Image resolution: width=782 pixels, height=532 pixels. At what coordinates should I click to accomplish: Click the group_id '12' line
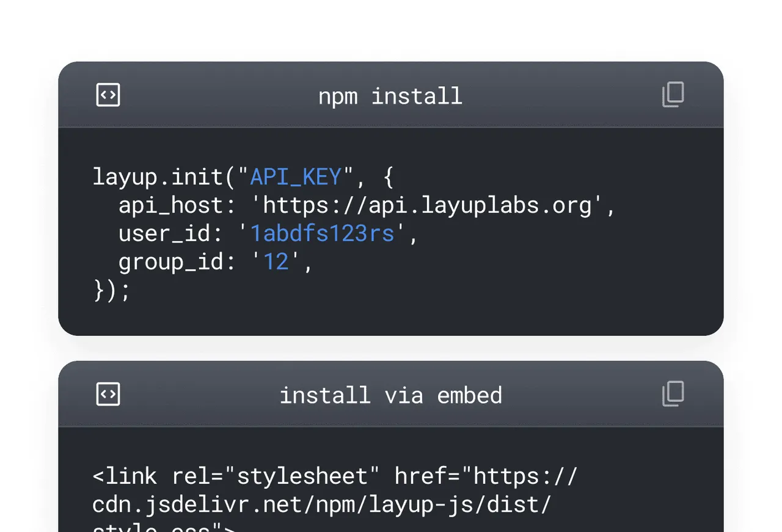(216, 261)
